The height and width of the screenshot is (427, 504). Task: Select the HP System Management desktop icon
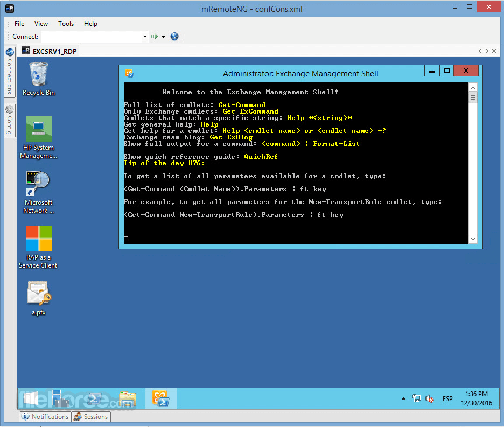tap(39, 138)
